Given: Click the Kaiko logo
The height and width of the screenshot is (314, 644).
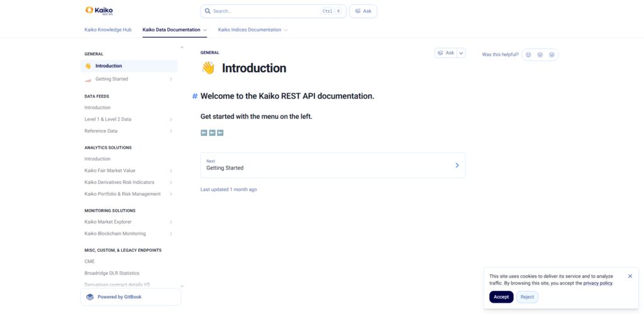Looking at the screenshot, I should click(x=99, y=11).
